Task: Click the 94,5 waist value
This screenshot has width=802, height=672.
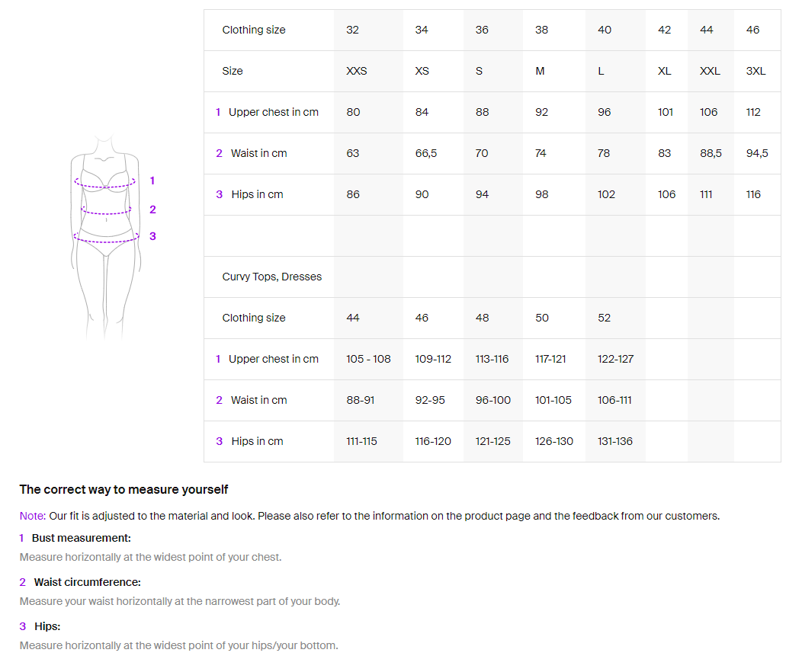Action: (756, 153)
